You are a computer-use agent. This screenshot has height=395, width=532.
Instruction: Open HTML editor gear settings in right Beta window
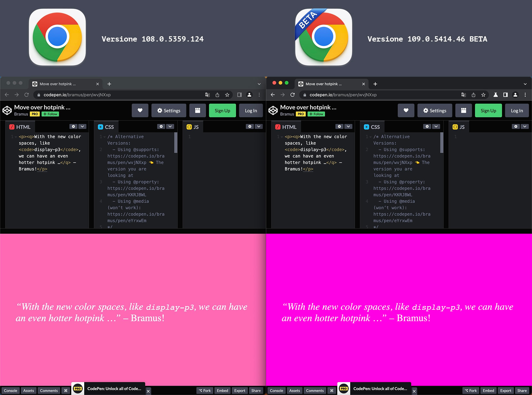tap(339, 126)
